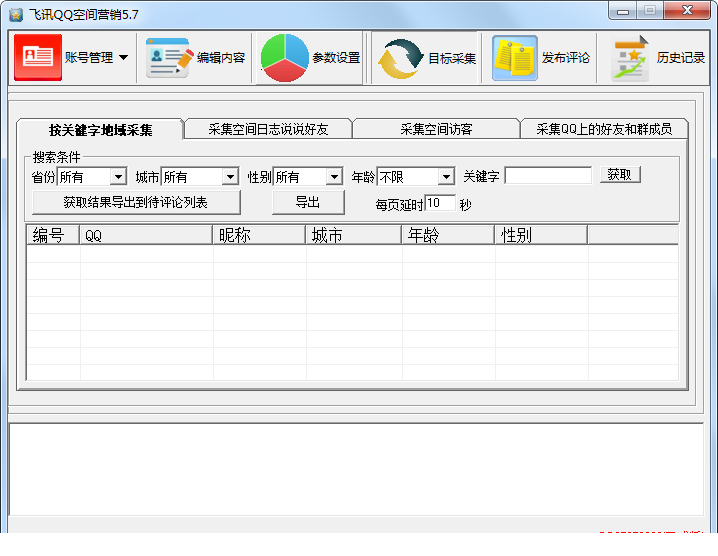This screenshot has height=556, width=718.
Task: Minimize the 飞讯QQ空间营销 window
Action: (622, 11)
